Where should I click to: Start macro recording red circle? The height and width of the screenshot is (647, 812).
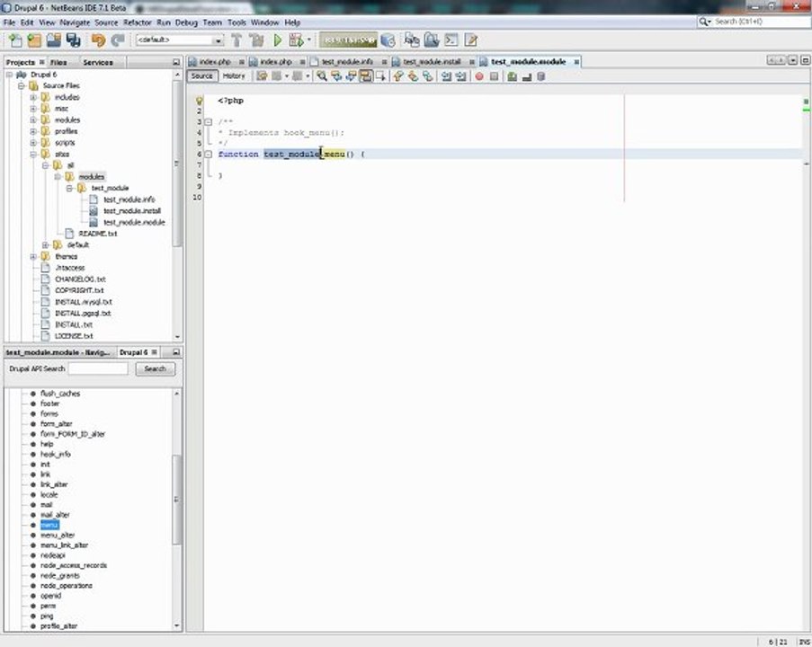click(479, 76)
